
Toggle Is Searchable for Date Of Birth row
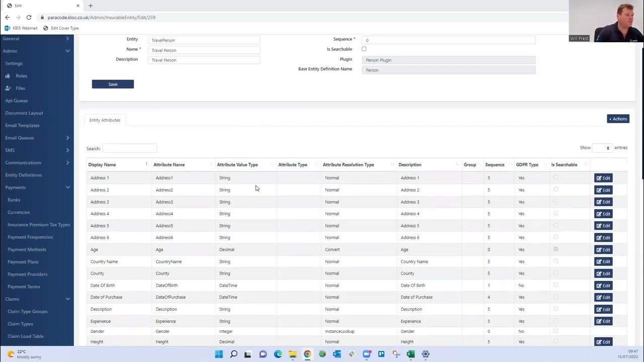(x=555, y=285)
